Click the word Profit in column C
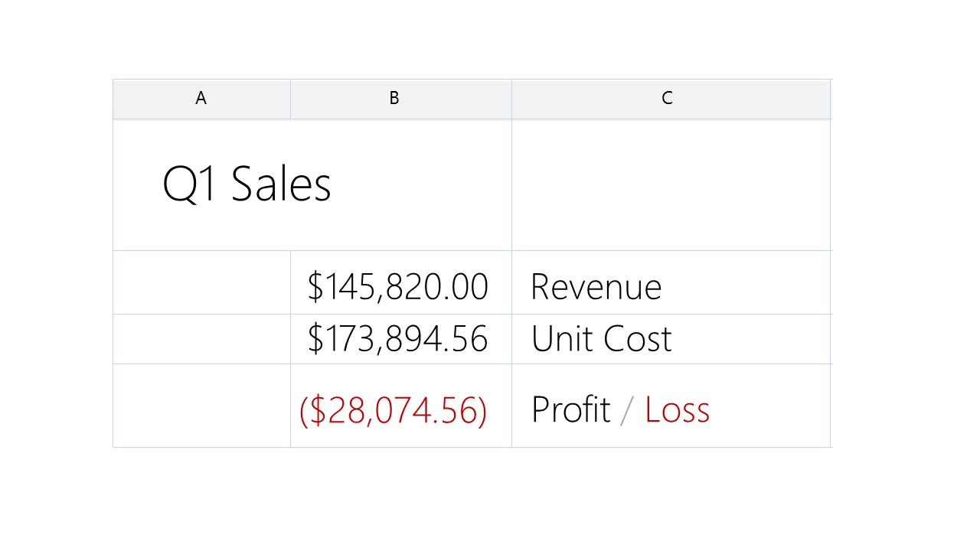This screenshot has height=551, width=980. click(x=570, y=409)
